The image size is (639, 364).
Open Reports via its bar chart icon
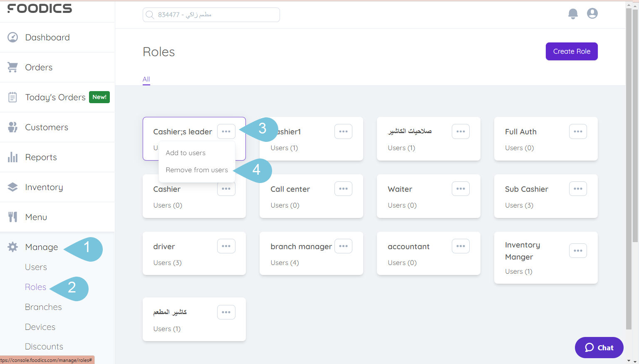[x=12, y=157]
